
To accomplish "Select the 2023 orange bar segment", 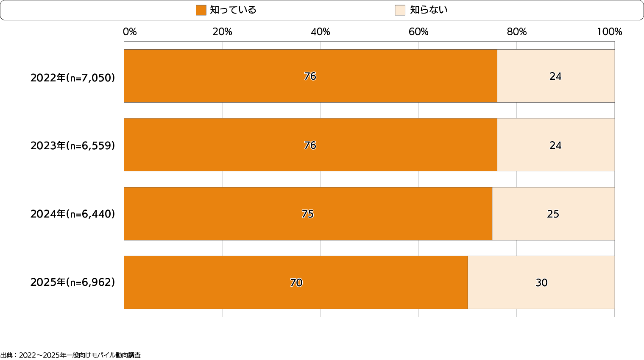I will (x=310, y=145).
